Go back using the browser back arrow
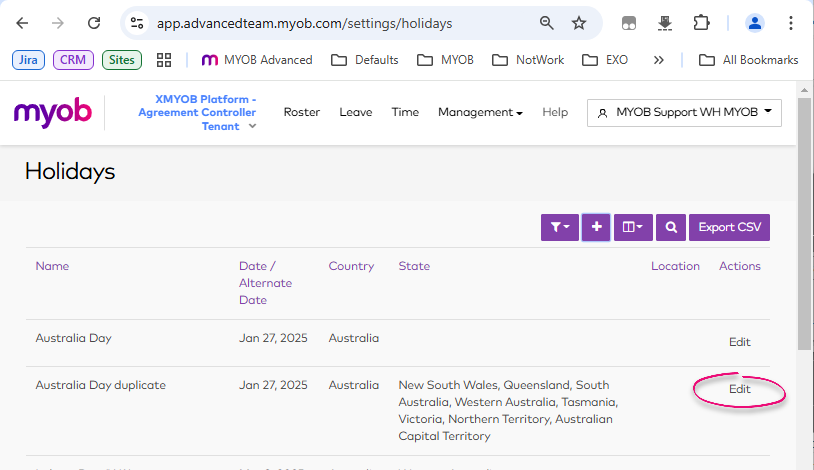This screenshot has height=470, width=814. (23, 23)
